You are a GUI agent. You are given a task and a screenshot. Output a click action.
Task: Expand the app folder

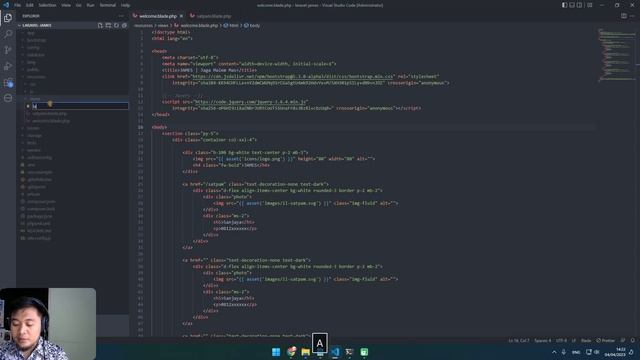(31, 33)
